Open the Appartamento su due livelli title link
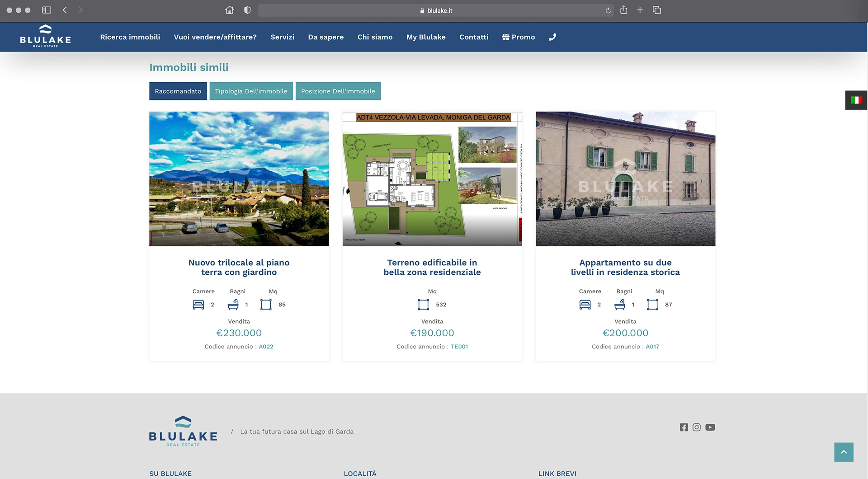Screen dimensions: 868x479 click(x=625, y=267)
